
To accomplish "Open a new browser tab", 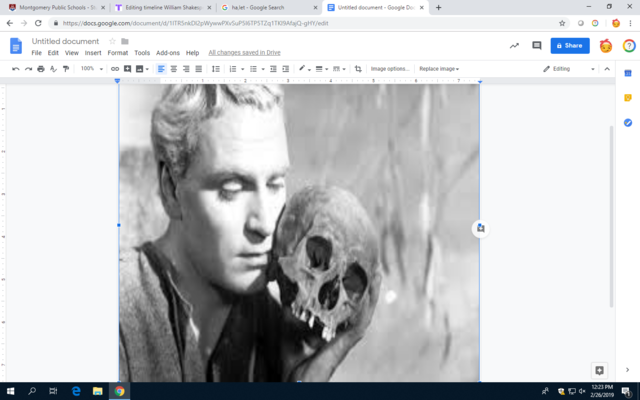I will click(438, 7).
